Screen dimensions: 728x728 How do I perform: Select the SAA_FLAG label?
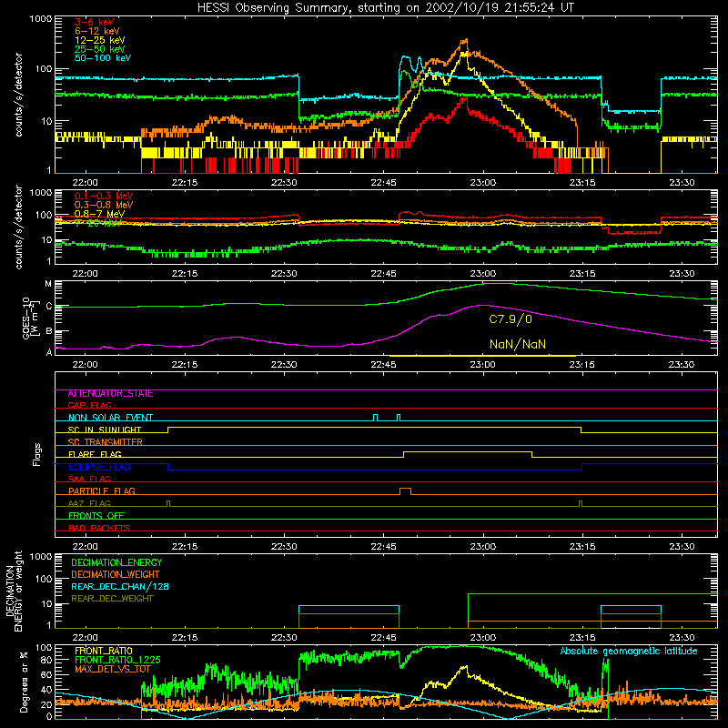pyautogui.click(x=89, y=479)
